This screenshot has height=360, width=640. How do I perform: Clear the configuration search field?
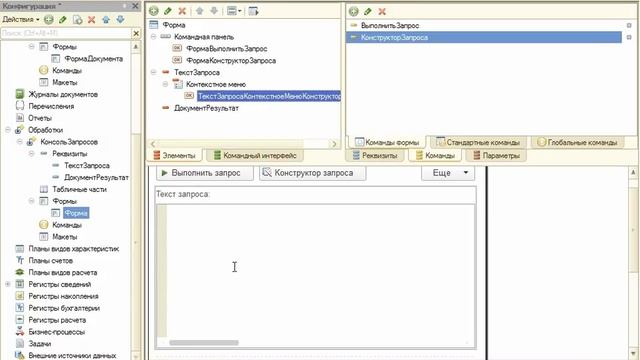click(136, 33)
